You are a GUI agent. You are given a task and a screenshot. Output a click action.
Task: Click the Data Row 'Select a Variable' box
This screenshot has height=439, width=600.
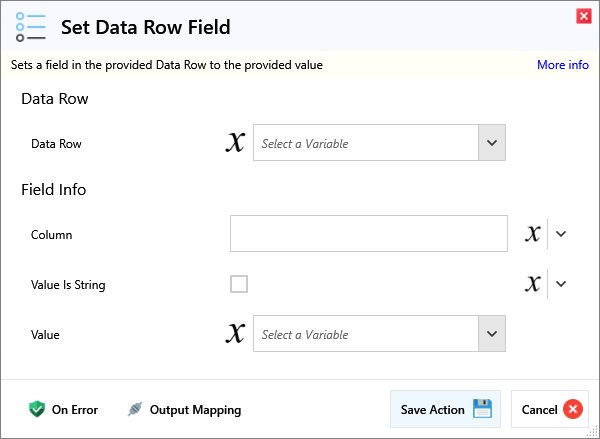(x=366, y=143)
